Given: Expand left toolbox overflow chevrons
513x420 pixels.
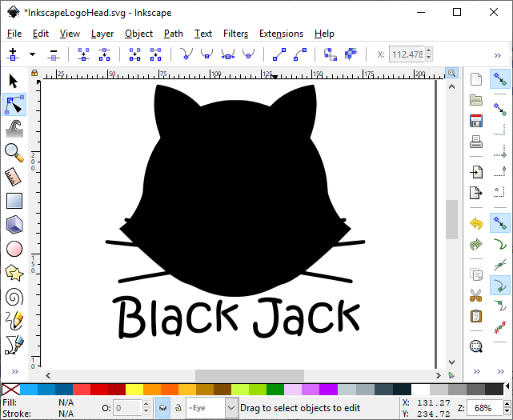Looking at the screenshot, I should tap(15, 371).
